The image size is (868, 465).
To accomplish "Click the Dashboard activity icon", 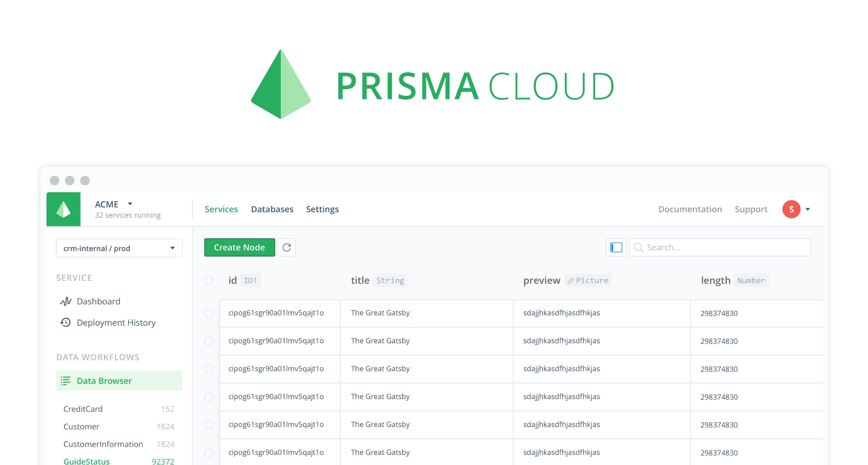I will [66, 301].
